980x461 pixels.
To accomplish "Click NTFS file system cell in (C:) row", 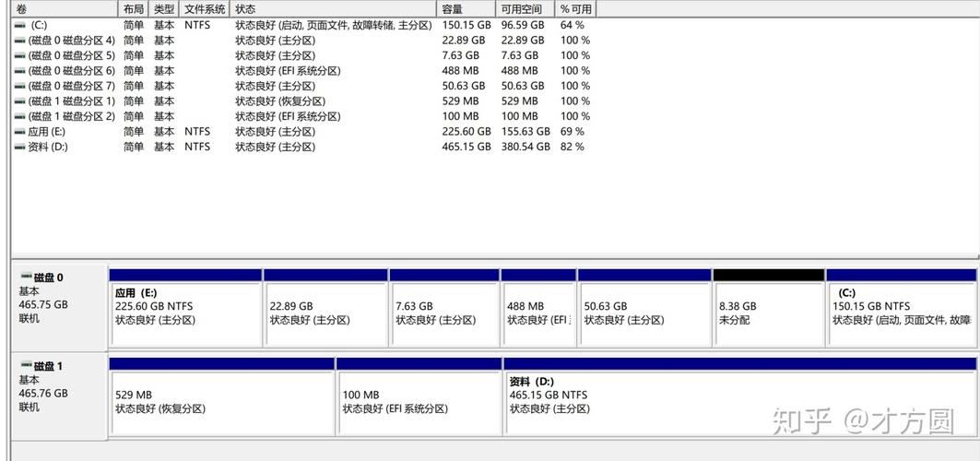I will point(197,26).
